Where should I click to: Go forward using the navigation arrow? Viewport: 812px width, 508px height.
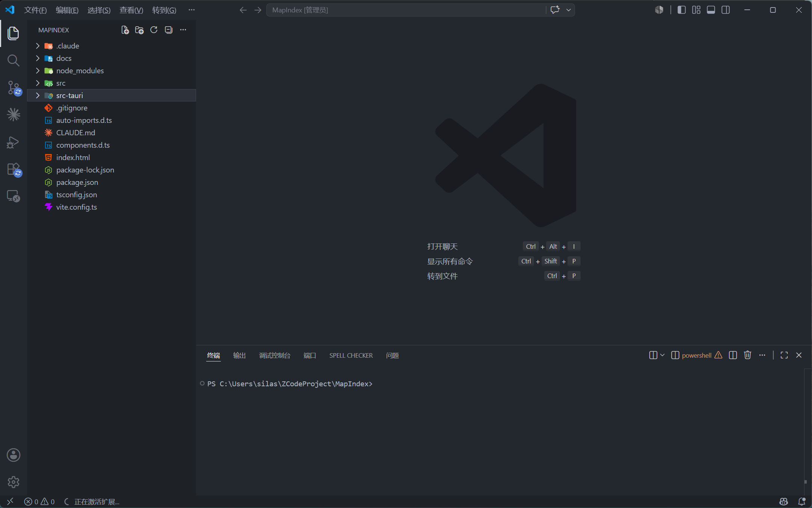tap(258, 10)
